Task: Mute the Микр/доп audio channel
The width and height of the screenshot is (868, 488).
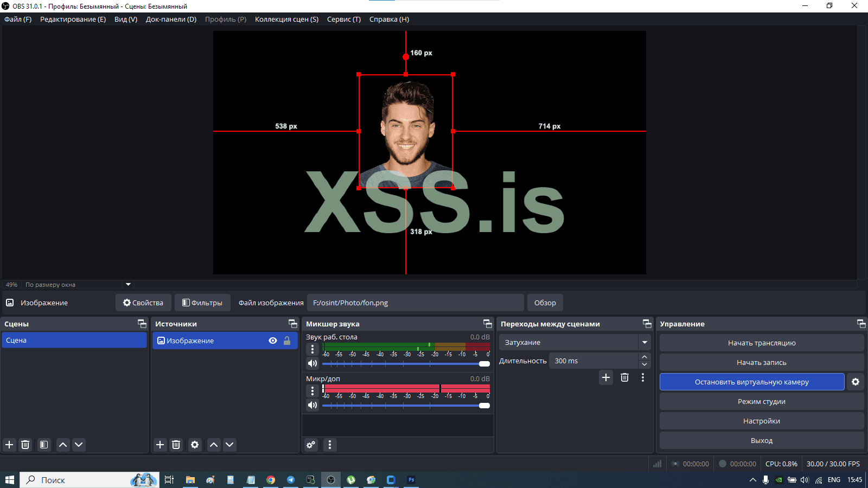Action: 312,405
